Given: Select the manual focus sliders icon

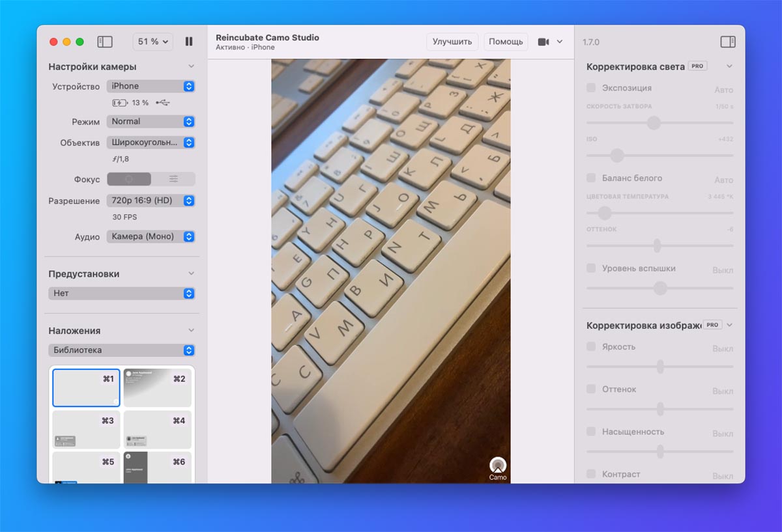Looking at the screenshot, I should pyautogui.click(x=173, y=179).
